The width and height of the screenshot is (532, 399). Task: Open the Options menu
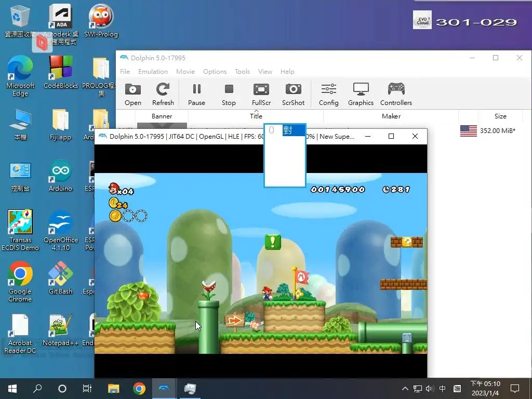215,72
